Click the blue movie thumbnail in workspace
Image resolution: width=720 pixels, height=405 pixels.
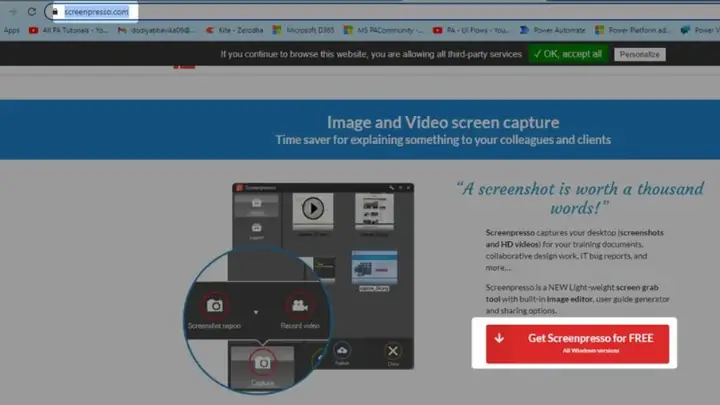[374, 267]
